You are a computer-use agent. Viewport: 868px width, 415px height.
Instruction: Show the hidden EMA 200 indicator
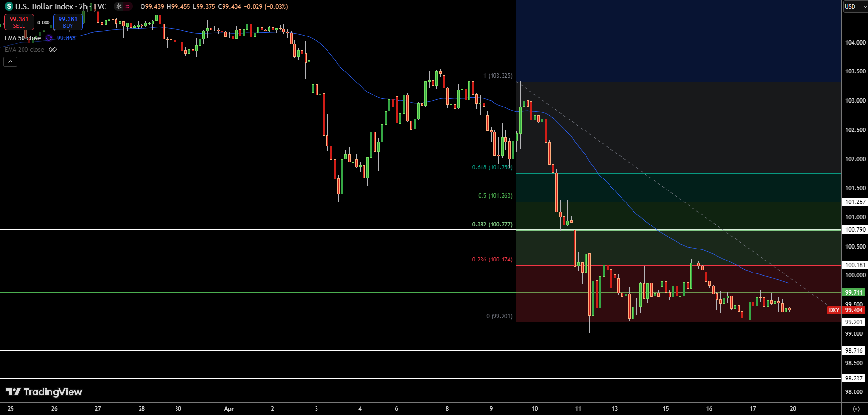click(53, 49)
